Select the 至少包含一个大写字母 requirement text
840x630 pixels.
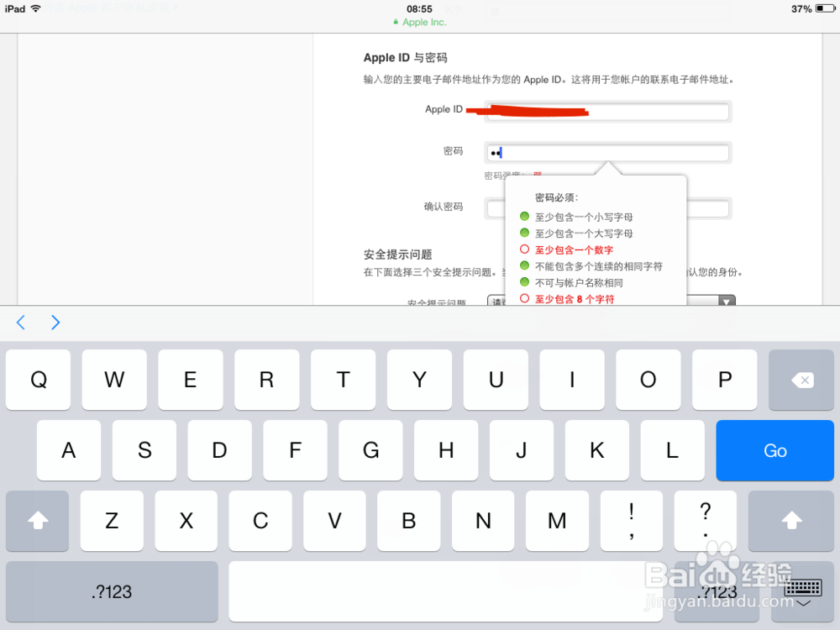point(584,234)
